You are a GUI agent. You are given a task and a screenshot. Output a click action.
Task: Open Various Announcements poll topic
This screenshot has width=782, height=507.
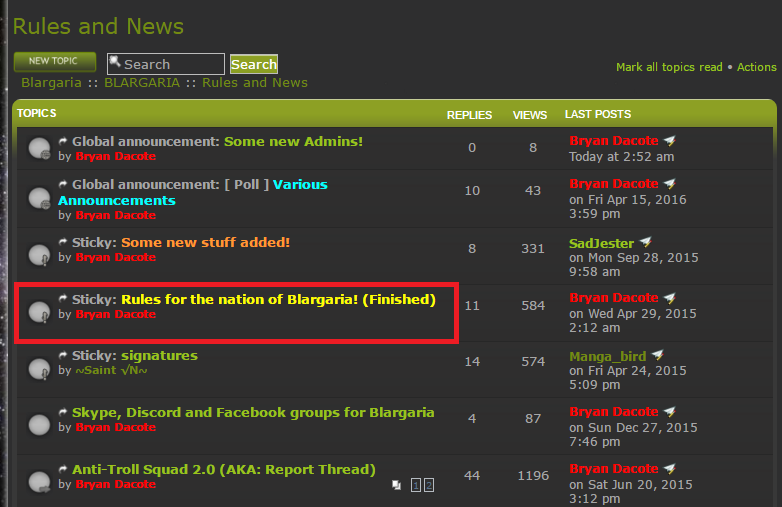pyautogui.click(x=193, y=192)
